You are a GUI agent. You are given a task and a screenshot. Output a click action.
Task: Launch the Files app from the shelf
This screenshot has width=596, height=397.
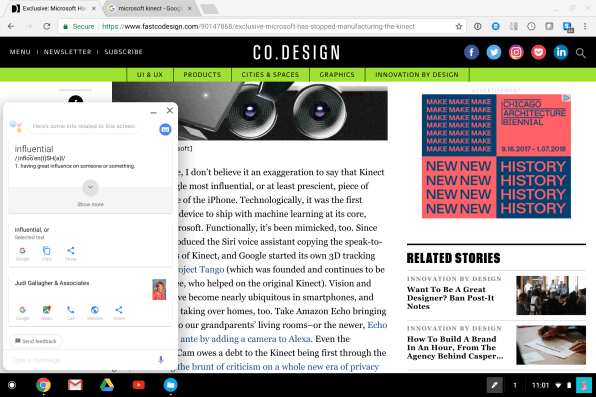pos(171,385)
